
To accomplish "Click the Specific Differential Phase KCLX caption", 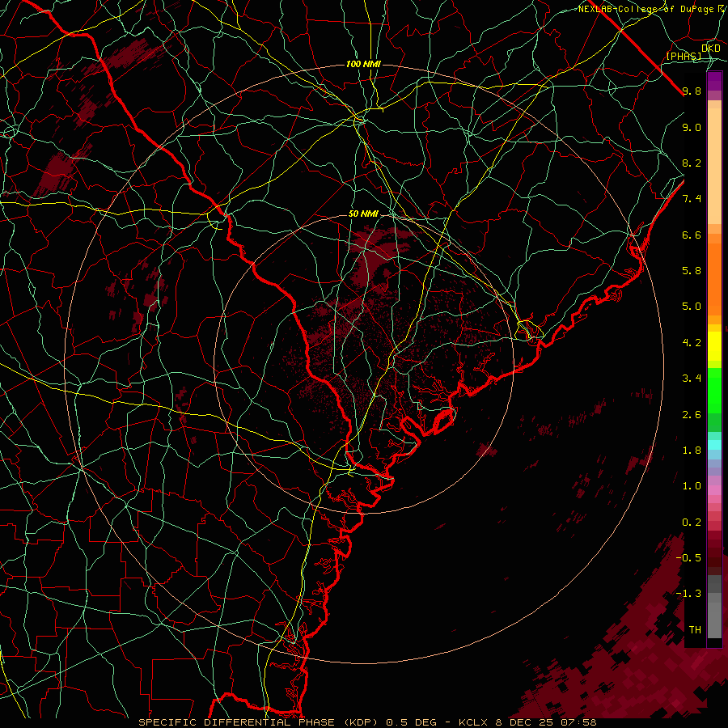I will coord(368,722).
